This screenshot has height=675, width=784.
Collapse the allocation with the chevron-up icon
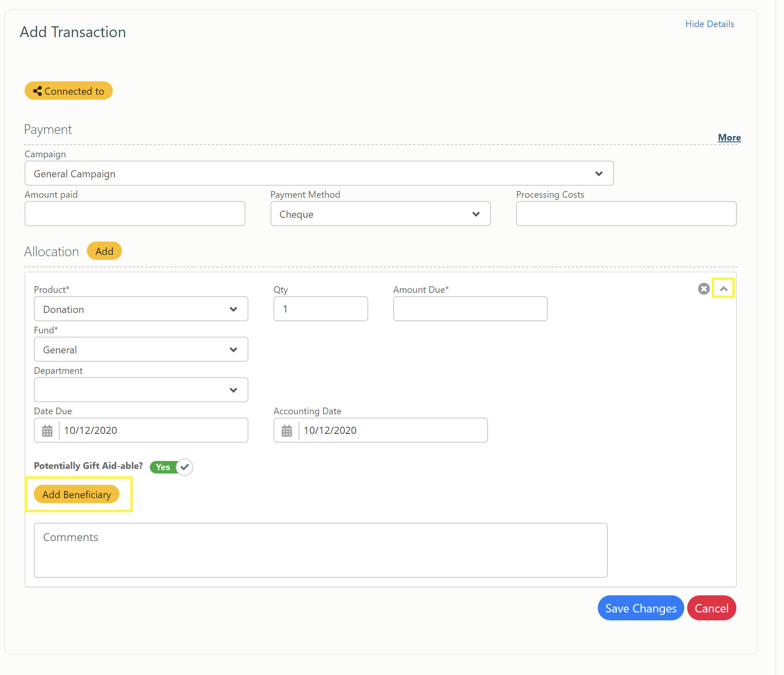[723, 289]
